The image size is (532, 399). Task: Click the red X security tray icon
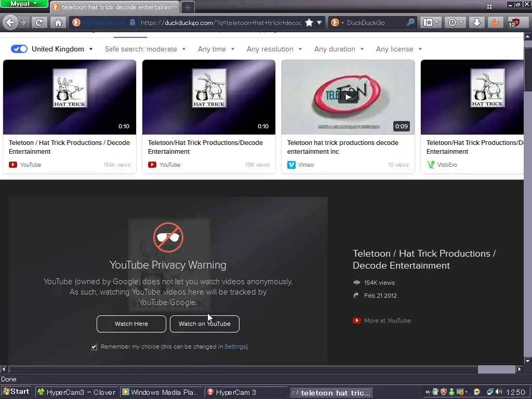coord(444,392)
